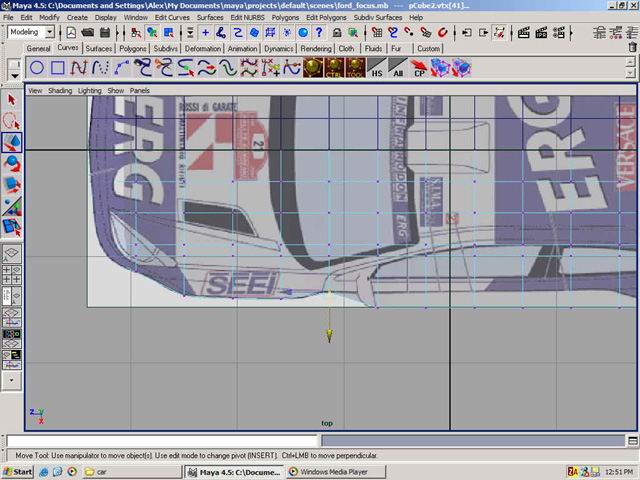Click the NURBS circle shelf icon

(36, 68)
